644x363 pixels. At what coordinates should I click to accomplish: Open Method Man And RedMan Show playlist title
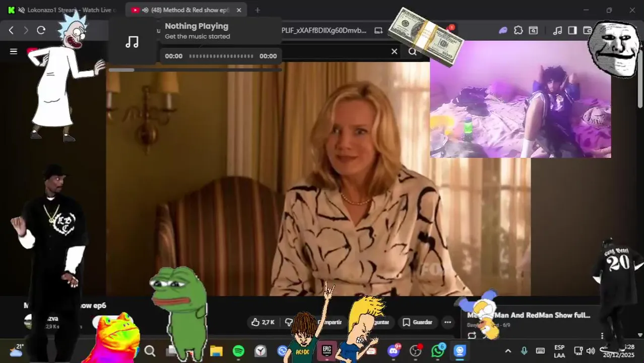(529, 315)
